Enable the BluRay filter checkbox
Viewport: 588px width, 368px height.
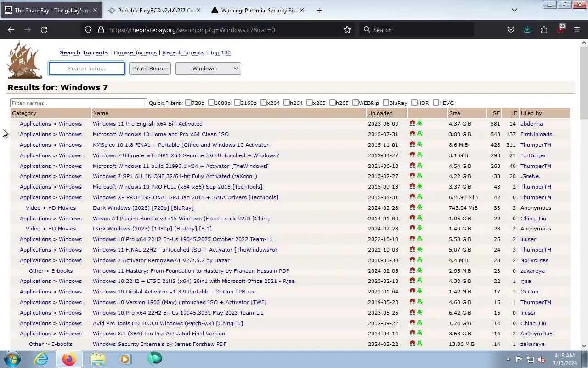(386, 103)
